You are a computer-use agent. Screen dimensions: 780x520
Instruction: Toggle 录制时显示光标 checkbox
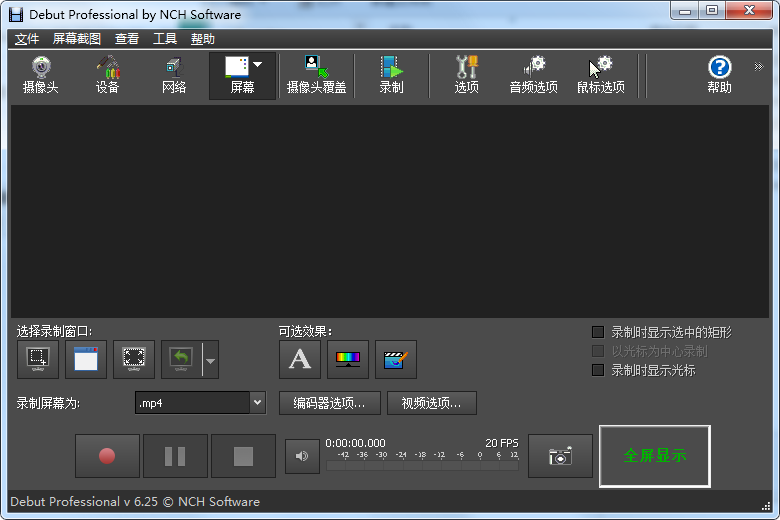(599, 370)
